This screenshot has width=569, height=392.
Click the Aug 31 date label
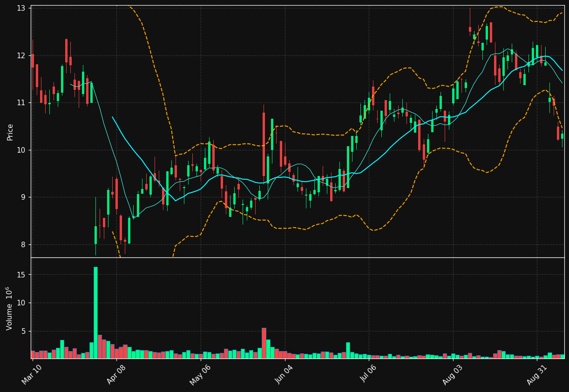coord(536,375)
